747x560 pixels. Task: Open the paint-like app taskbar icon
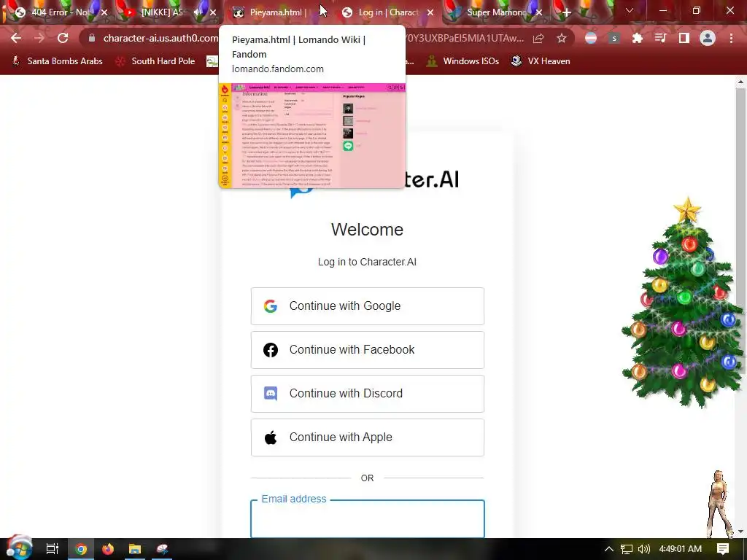[162, 549]
